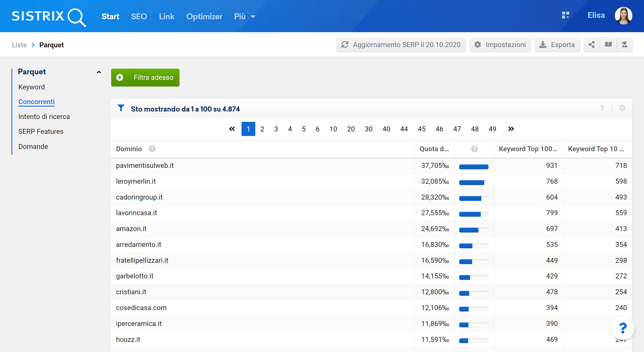644x352 pixels.
Task: Click the 37,705‰ share value
Action: 435,165
